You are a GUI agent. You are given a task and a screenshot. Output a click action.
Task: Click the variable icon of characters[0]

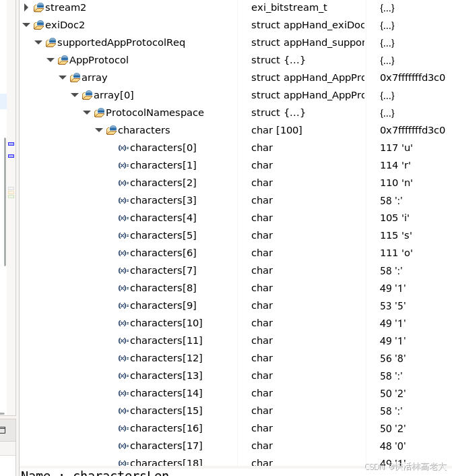click(x=123, y=148)
